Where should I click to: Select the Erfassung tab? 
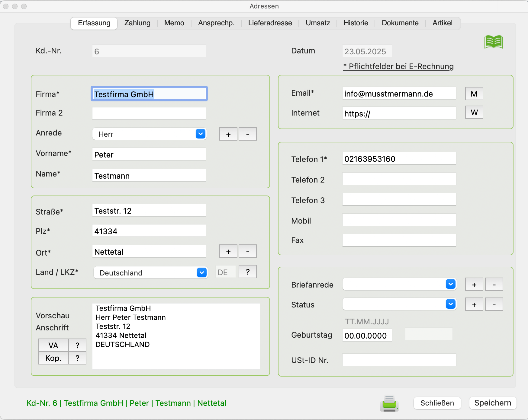pyautogui.click(x=94, y=23)
